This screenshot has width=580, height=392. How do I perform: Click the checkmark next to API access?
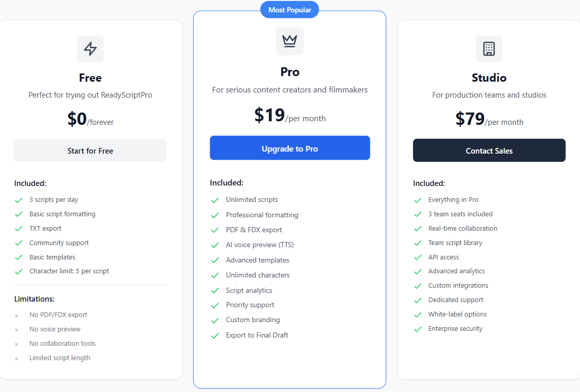point(417,257)
